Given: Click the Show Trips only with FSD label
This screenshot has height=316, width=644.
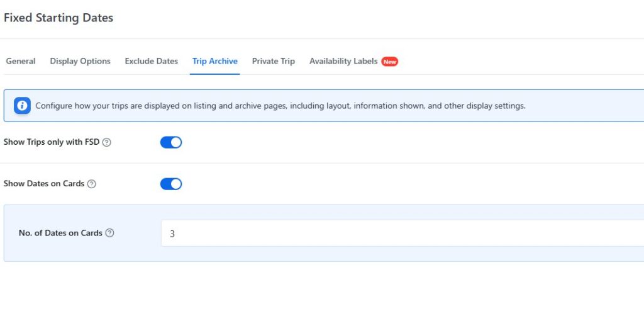Looking at the screenshot, I should (x=52, y=142).
